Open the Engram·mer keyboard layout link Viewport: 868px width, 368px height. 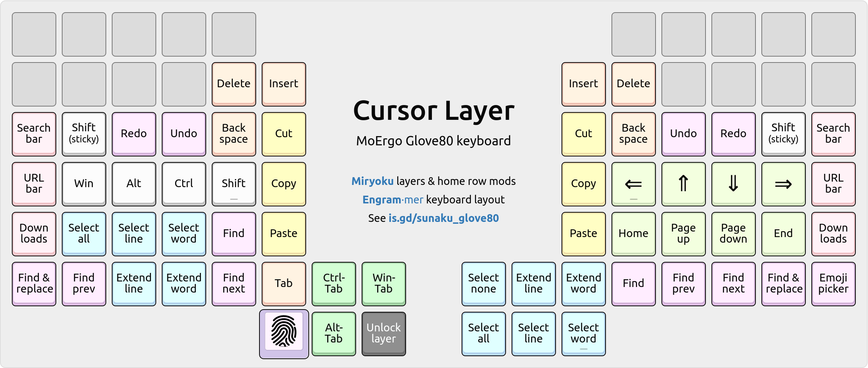click(x=393, y=199)
